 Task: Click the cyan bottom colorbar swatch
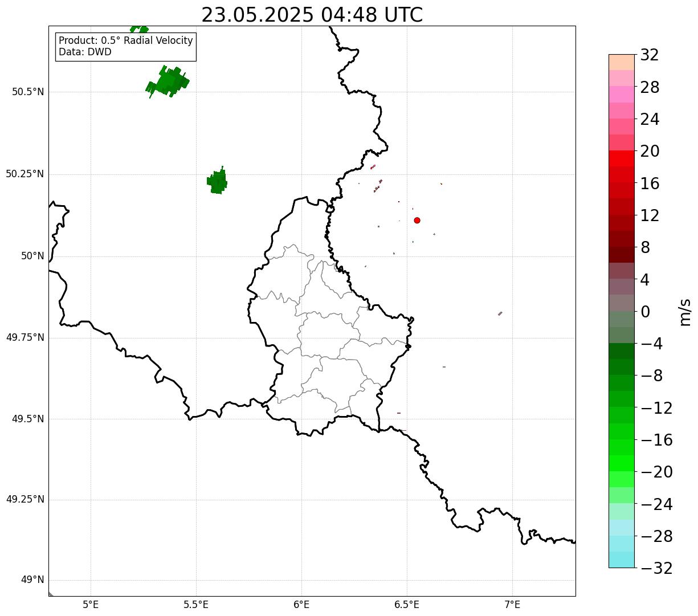tap(622, 560)
